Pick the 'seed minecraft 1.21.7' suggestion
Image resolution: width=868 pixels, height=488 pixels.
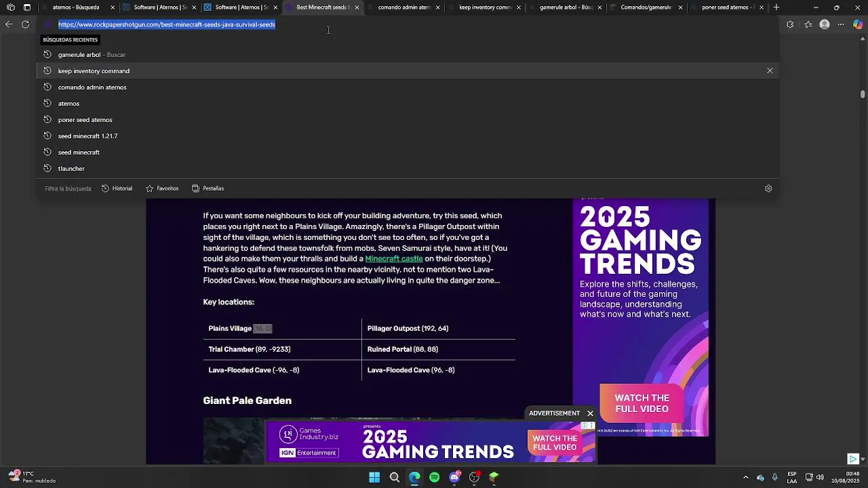point(407,136)
